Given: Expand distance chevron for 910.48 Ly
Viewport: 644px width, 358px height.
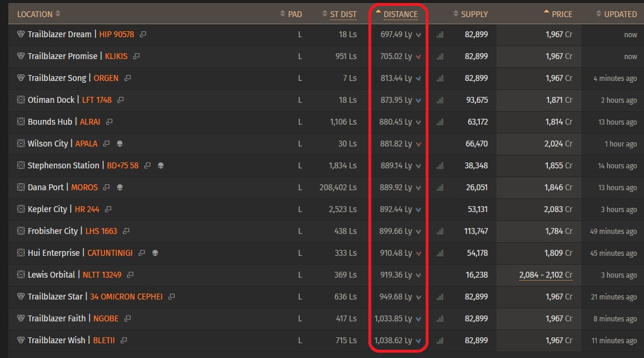Looking at the screenshot, I should pos(419,253).
